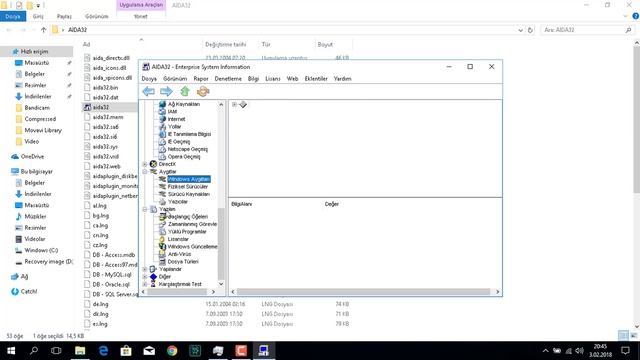Click the BilgiAlanı column header
Image resolution: width=640 pixels, height=360 pixels.
click(242, 204)
